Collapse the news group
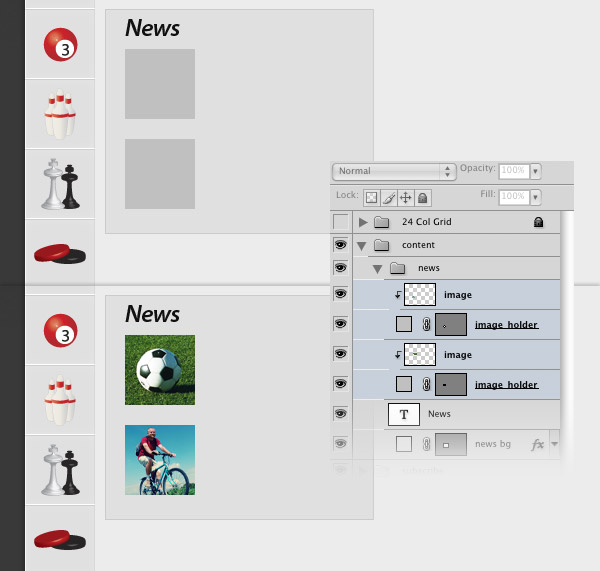Image resolution: width=600 pixels, height=571 pixels. click(x=378, y=269)
